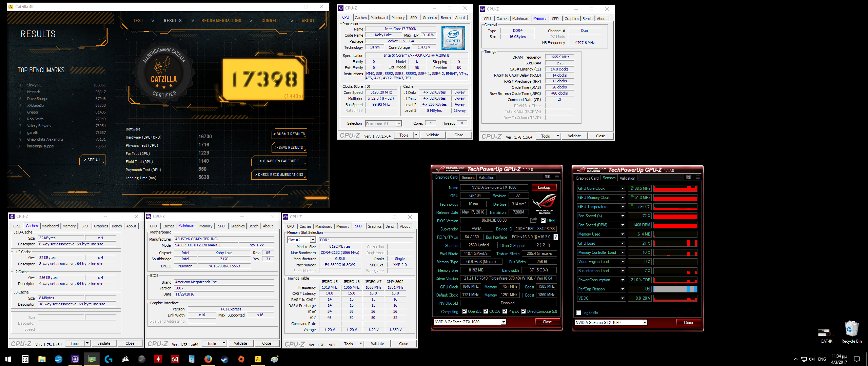The width and height of the screenshot is (868, 366).
Task: Open the AIDA64 taskbar icon
Action: pos(175,359)
